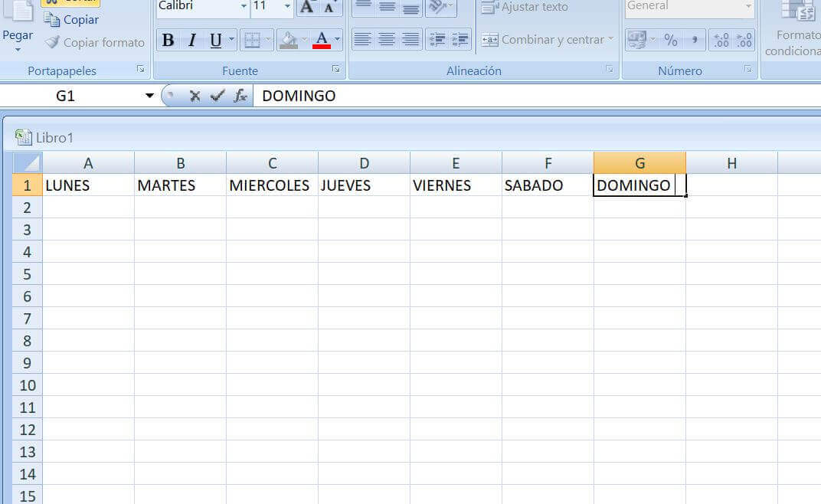Image resolution: width=821 pixels, height=504 pixels.
Task: Open font size 11 dropdown
Action: pos(287,6)
